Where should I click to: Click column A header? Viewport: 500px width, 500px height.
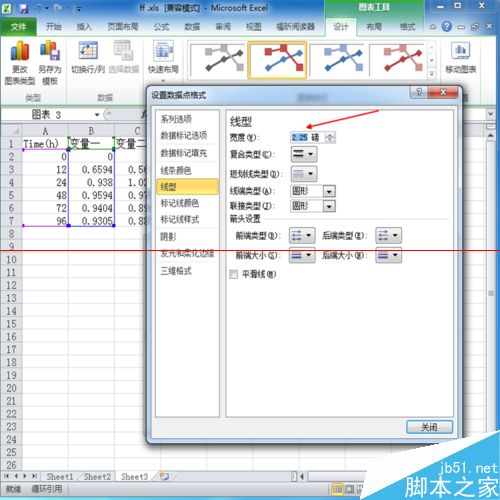click(45, 131)
